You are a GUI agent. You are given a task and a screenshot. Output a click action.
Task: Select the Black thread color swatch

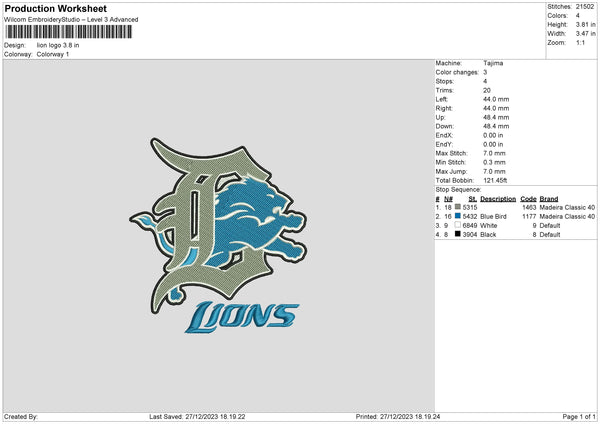458,234
